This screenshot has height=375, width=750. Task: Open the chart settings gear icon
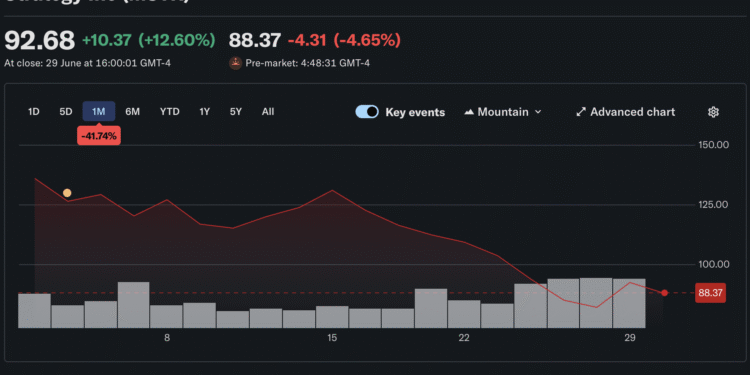(713, 112)
